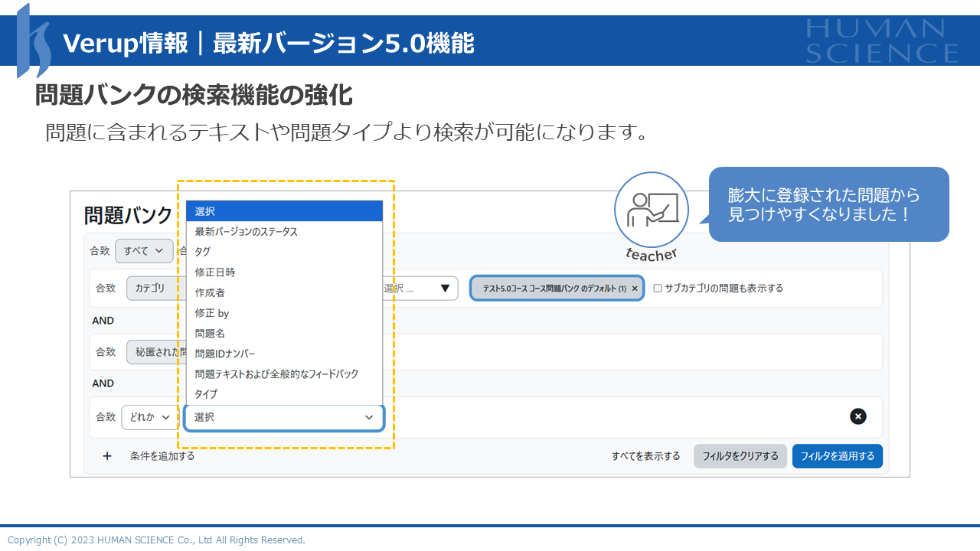Enable サブカテゴリの問題も表示する checkbox
The height and width of the screenshot is (551, 980).
[x=658, y=289]
